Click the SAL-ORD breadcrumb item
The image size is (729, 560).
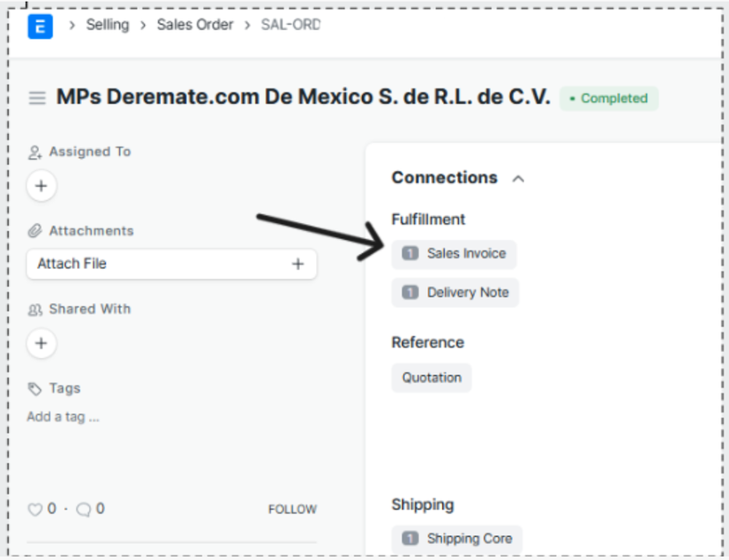click(290, 25)
